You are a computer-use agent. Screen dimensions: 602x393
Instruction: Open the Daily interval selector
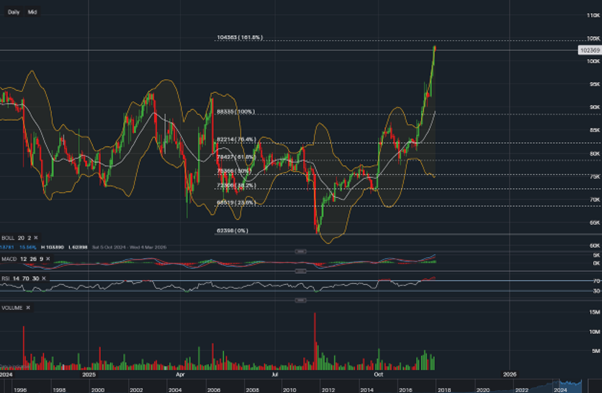click(13, 12)
